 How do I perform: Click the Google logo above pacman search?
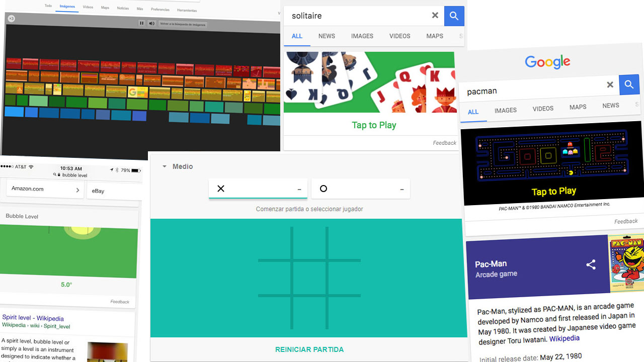coord(547,62)
